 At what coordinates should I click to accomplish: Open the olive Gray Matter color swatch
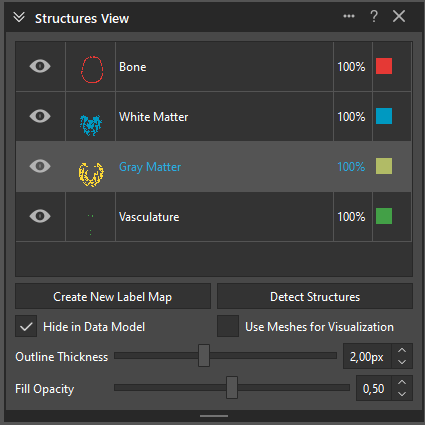coord(384,166)
